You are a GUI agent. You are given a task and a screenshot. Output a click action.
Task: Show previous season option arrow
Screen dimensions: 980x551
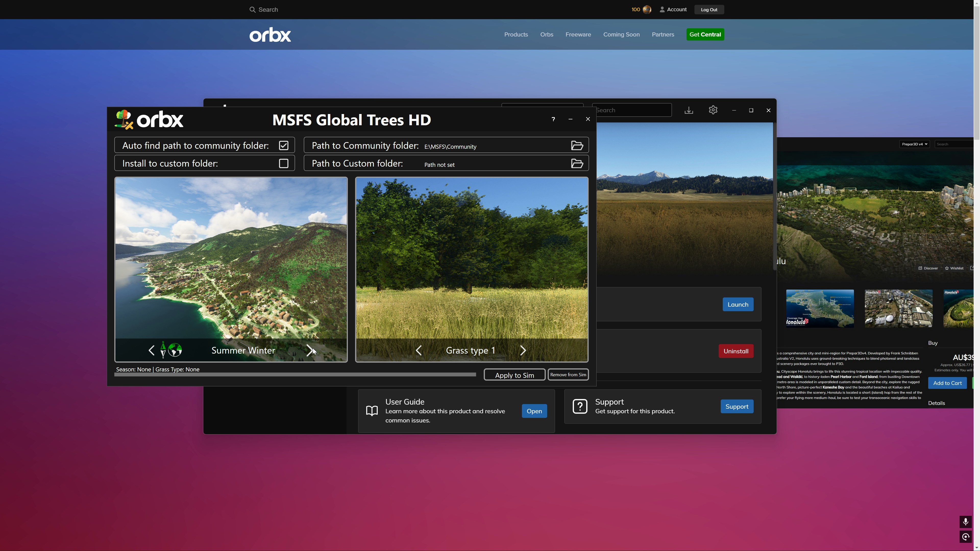coord(151,350)
